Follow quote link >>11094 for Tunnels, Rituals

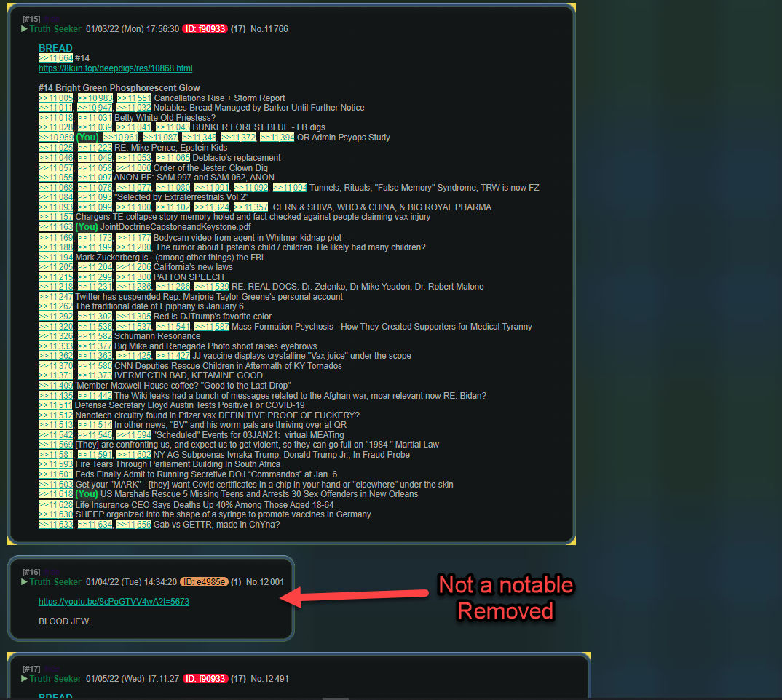tap(290, 188)
